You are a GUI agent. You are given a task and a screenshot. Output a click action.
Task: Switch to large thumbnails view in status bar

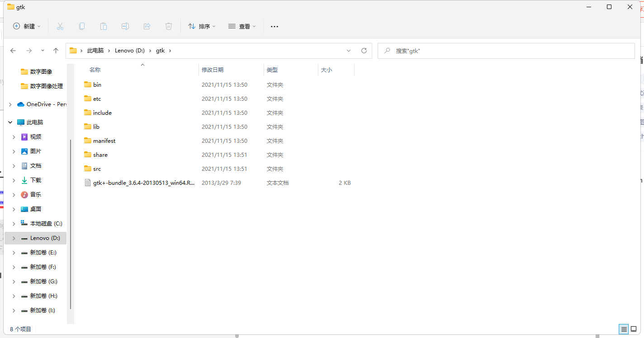(633, 329)
